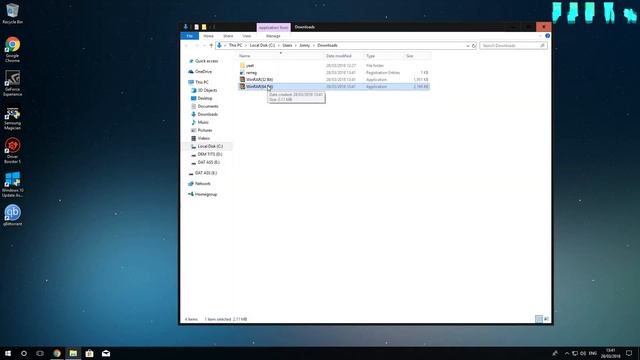Open Music in navigation pane
This screenshot has width=640, height=360.
tap(203, 122)
